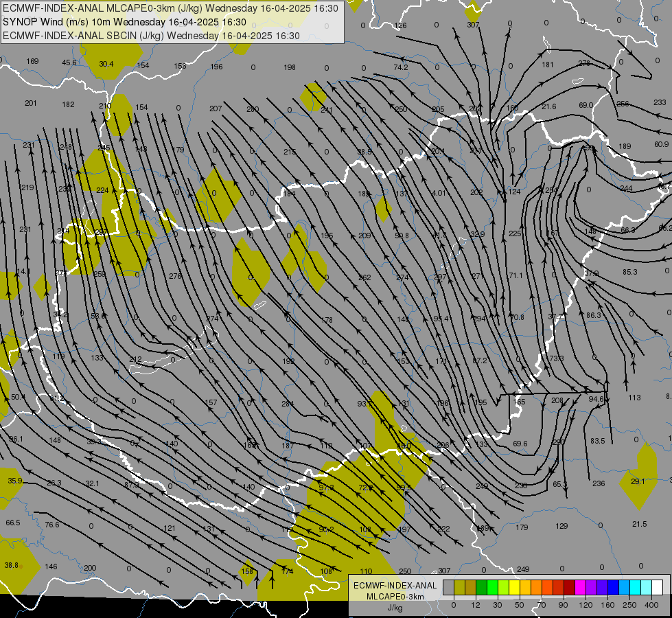Click the map value 69.6
The height and width of the screenshot is (618, 672).
coord(520,444)
